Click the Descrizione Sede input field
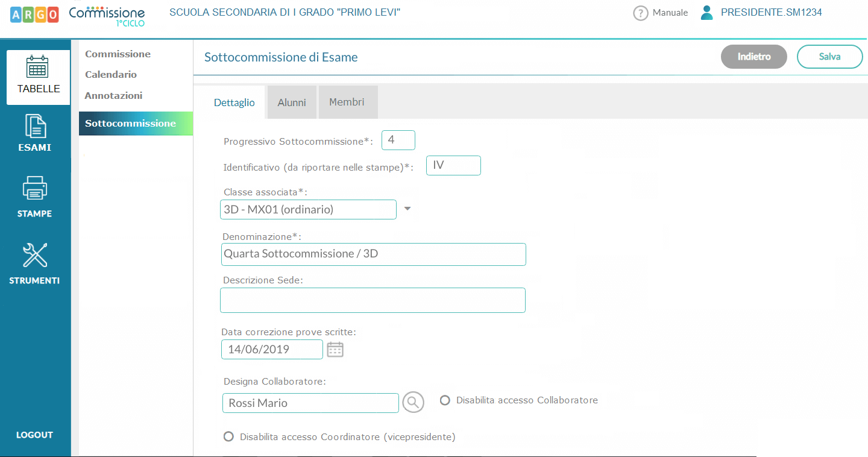Screen dimensions: 868x457 tap(373, 300)
